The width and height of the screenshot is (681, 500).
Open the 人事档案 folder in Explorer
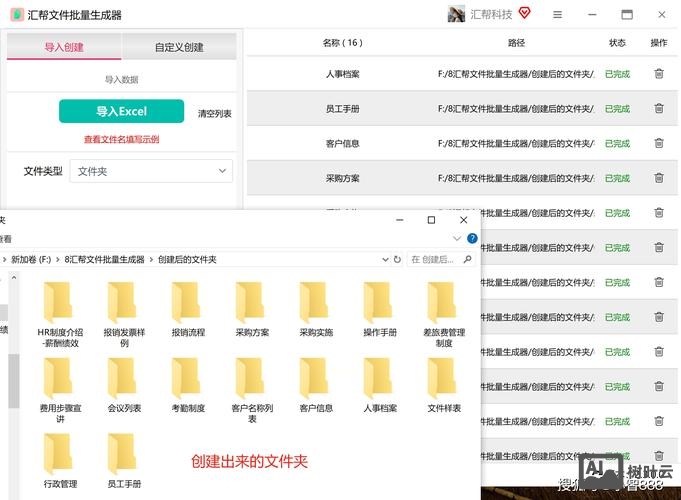pyautogui.click(x=380, y=385)
